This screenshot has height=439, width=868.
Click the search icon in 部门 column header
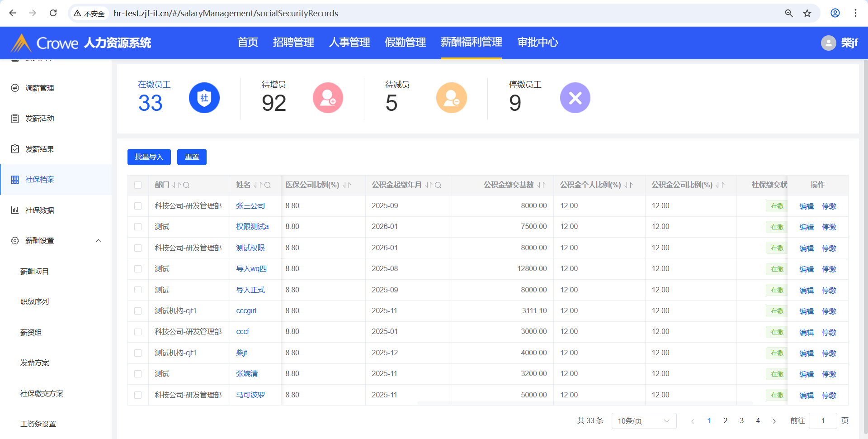(x=186, y=185)
